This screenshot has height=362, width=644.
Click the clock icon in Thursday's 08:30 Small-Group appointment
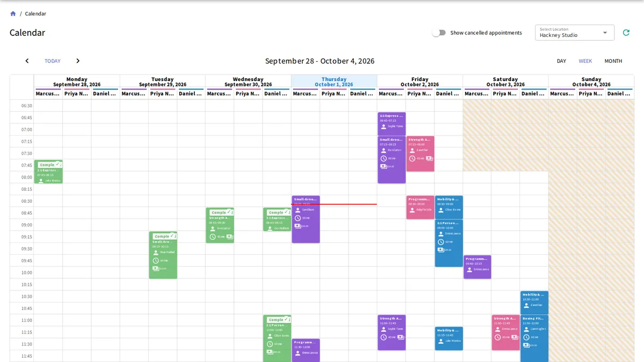click(x=298, y=218)
